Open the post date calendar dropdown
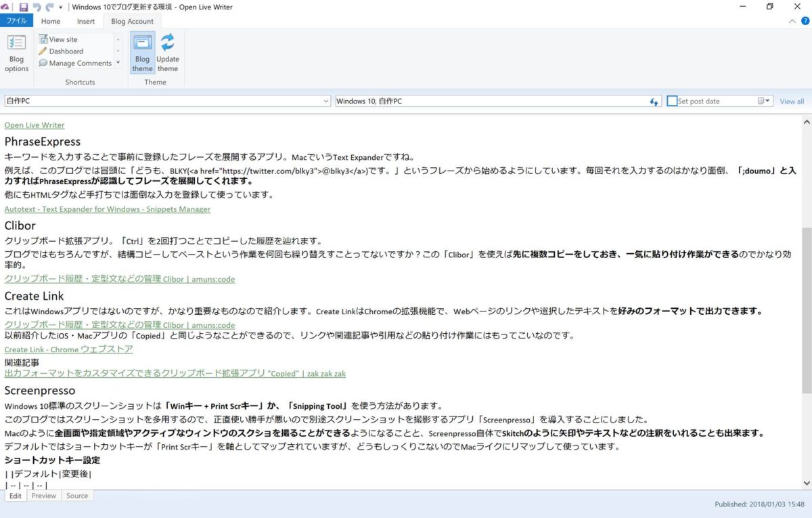Image resolution: width=812 pixels, height=518 pixels. tap(765, 102)
